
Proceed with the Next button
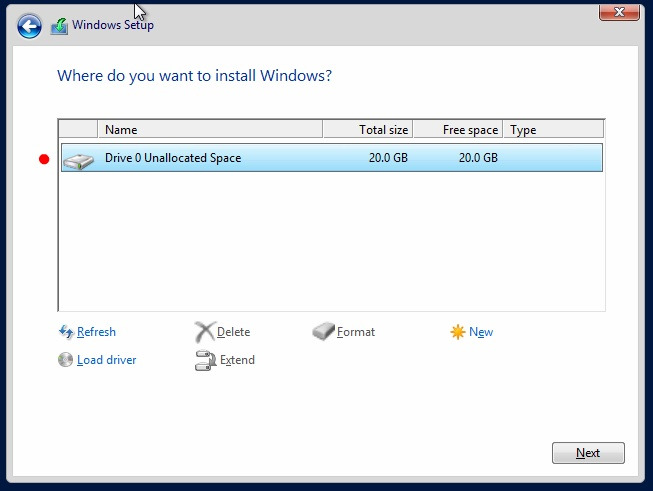pyautogui.click(x=588, y=453)
